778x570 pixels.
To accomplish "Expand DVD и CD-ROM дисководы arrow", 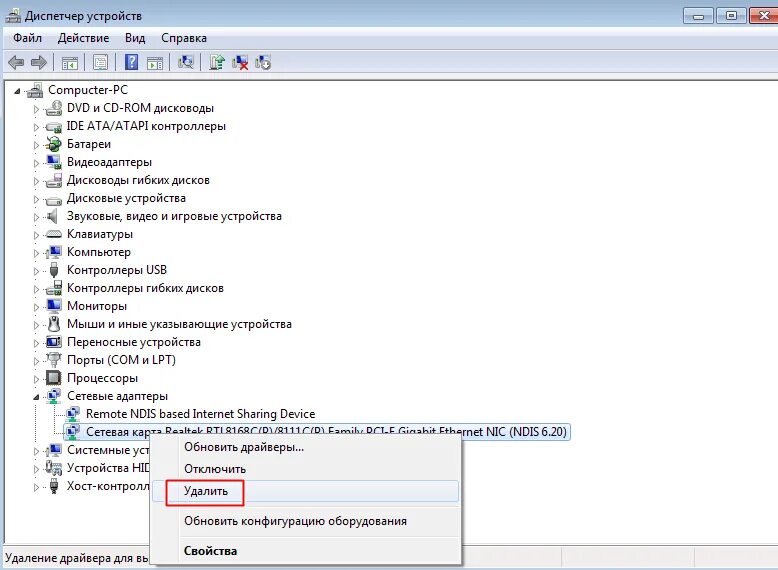I will 36,109.
